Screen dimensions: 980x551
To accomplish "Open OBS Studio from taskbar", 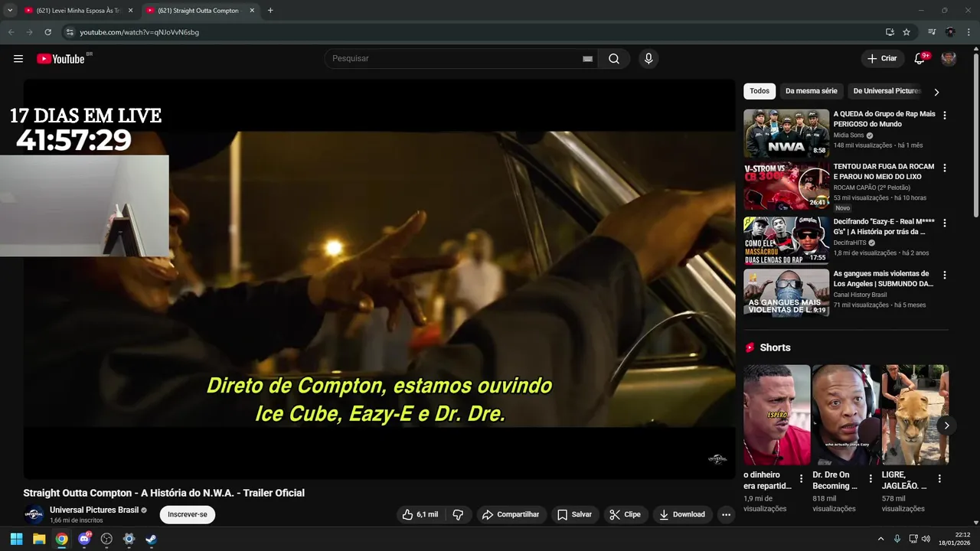I will (106, 539).
